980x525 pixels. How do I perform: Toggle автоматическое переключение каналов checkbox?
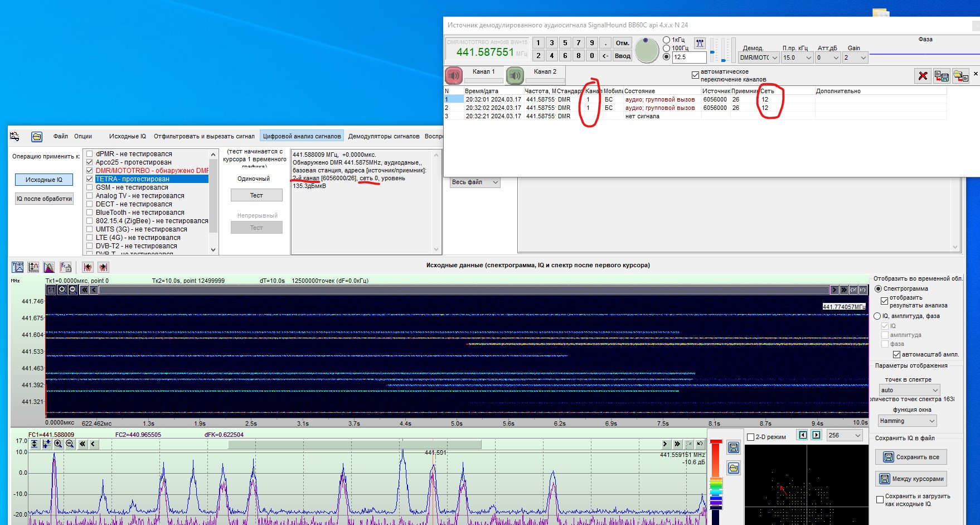[x=695, y=75]
